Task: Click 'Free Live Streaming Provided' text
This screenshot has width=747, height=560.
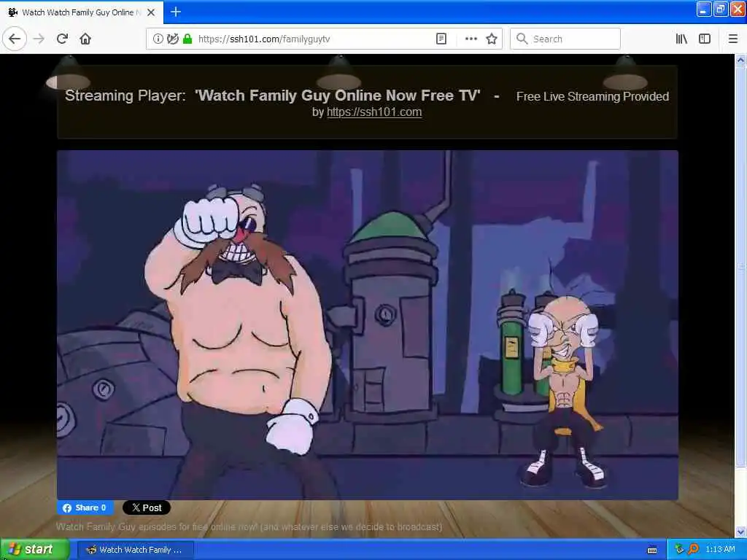Action: [x=592, y=97]
